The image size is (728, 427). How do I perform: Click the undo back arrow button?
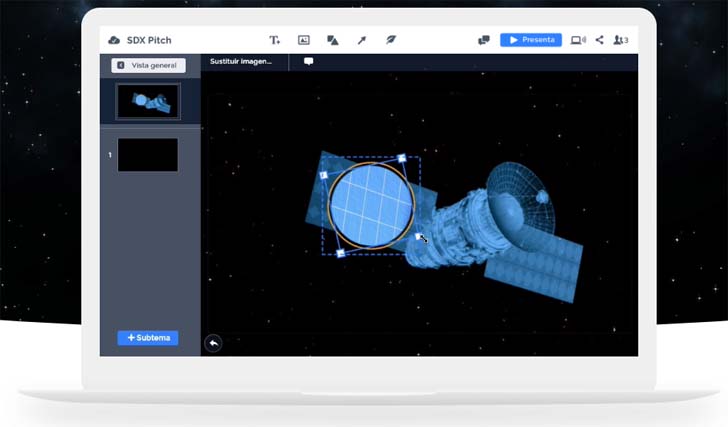click(x=213, y=343)
